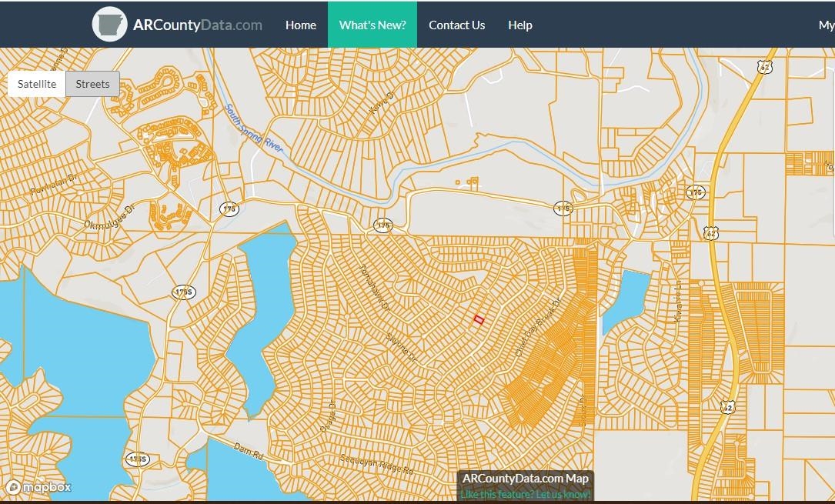The image size is (835, 504).
Task: Open the Home page
Action: pyautogui.click(x=300, y=25)
